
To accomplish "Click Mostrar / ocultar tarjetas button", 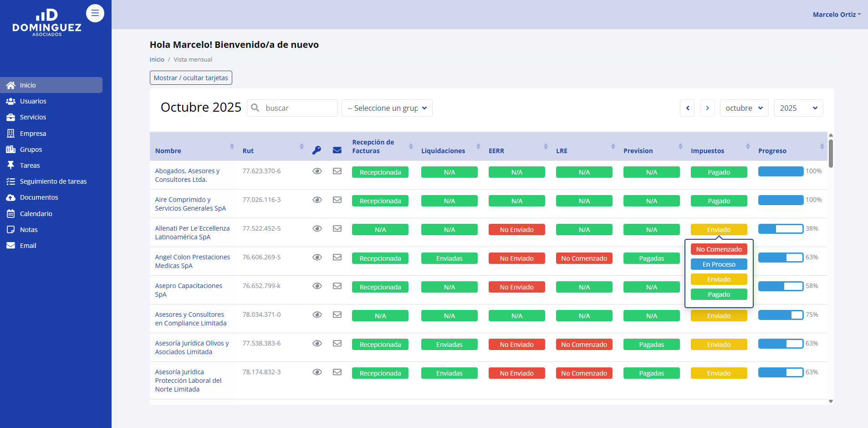I will coord(191,78).
